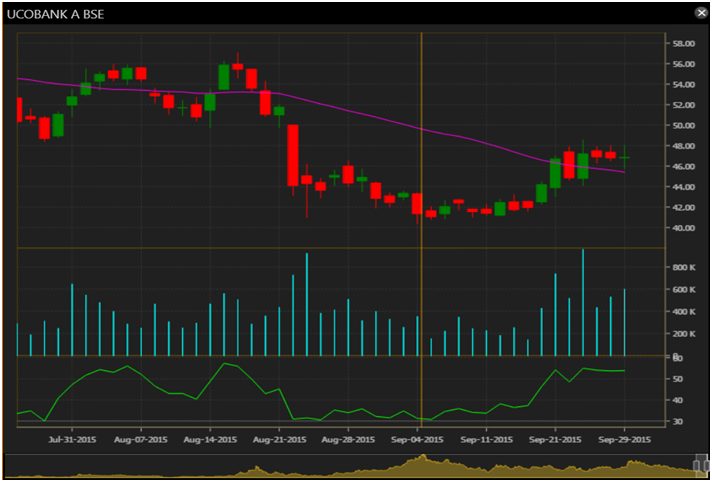Click the Sep-11-2015 date label
The height and width of the screenshot is (482, 712).
[486, 440]
